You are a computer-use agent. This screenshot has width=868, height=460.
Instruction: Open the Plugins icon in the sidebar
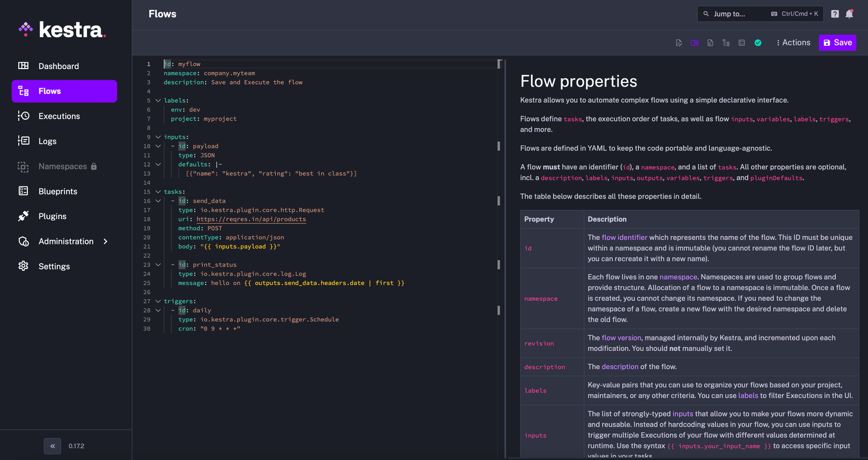coord(23,216)
